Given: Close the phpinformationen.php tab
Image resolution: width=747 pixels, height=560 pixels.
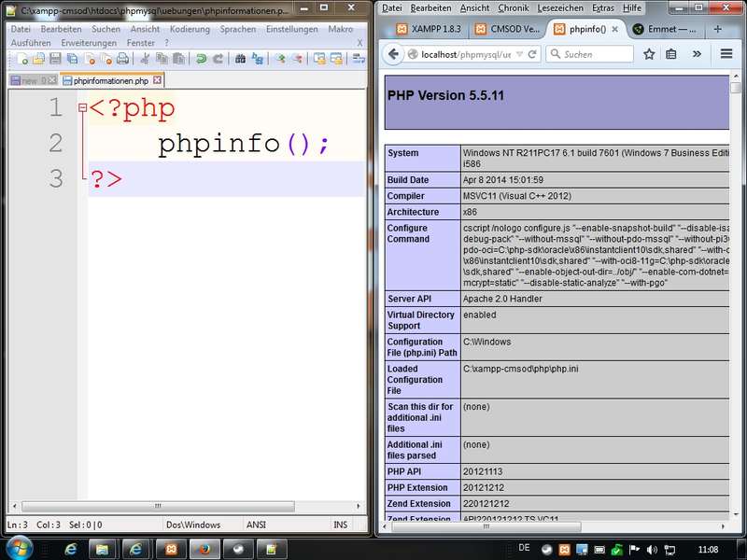Looking at the screenshot, I should pyautogui.click(x=156, y=81).
